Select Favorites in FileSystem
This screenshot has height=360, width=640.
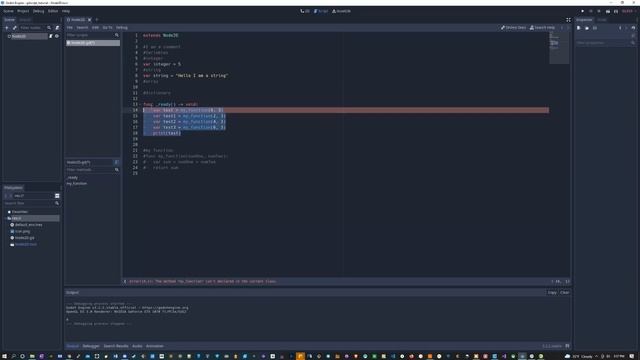click(20, 212)
